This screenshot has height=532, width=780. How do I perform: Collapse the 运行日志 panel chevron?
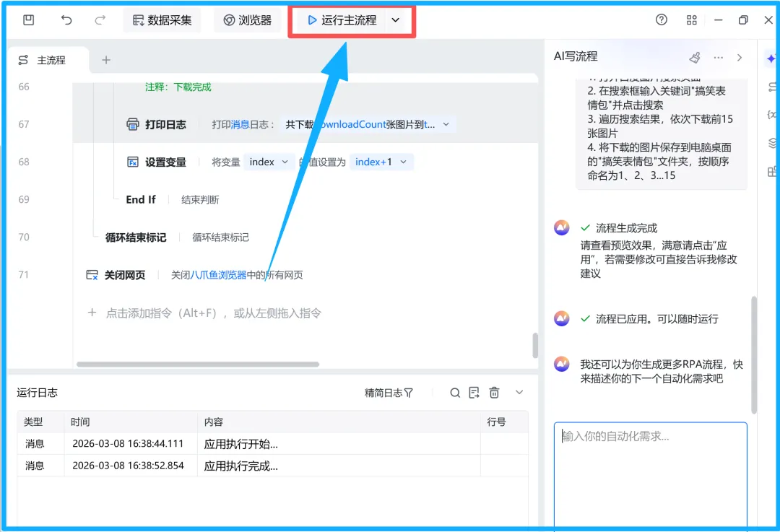[519, 392]
